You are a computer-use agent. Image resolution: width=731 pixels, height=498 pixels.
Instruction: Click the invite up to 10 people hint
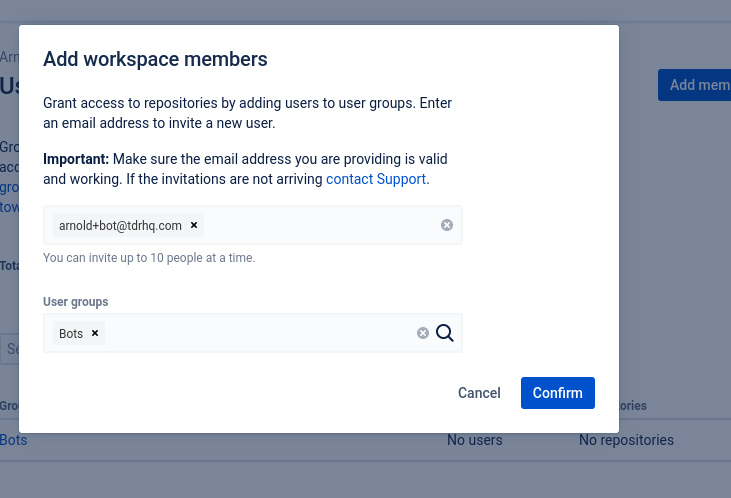click(x=149, y=257)
